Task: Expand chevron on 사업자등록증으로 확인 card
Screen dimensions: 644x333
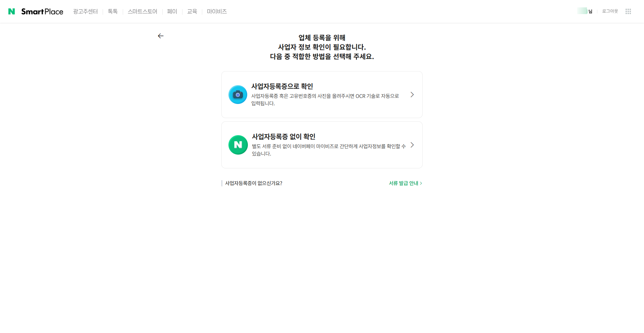Action: [x=412, y=95]
